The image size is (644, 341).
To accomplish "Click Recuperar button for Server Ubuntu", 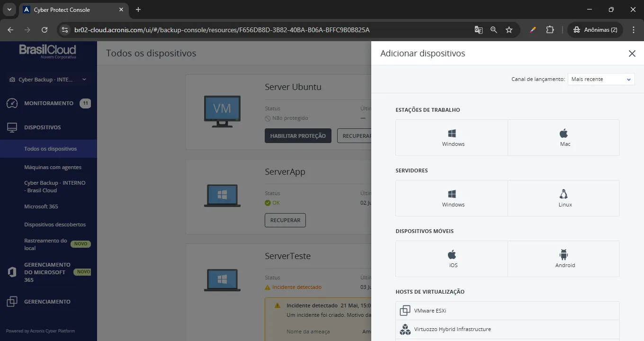I will click(x=355, y=136).
